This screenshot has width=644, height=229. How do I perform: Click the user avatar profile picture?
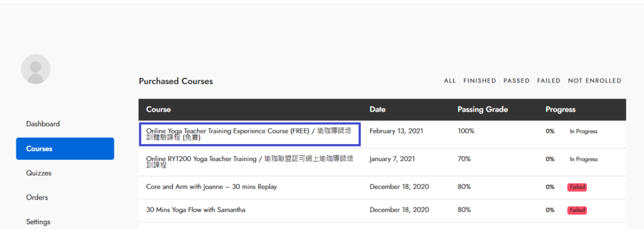coord(36,69)
